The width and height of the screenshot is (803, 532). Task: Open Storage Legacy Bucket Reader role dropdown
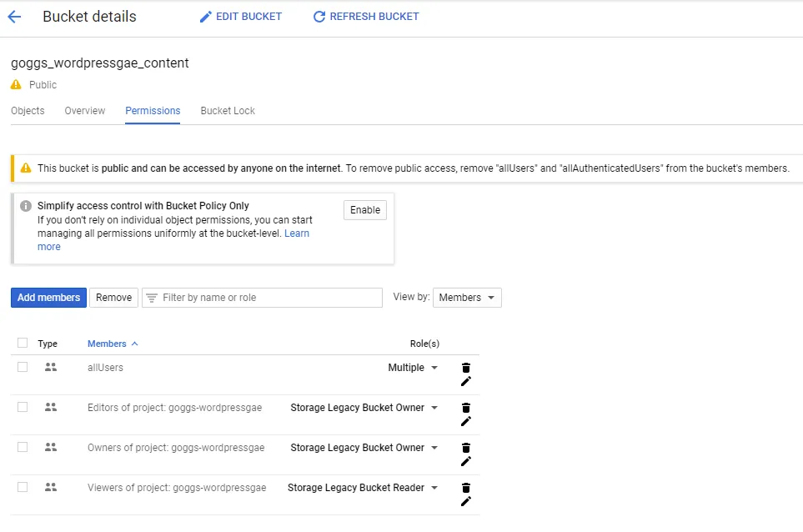(362, 487)
